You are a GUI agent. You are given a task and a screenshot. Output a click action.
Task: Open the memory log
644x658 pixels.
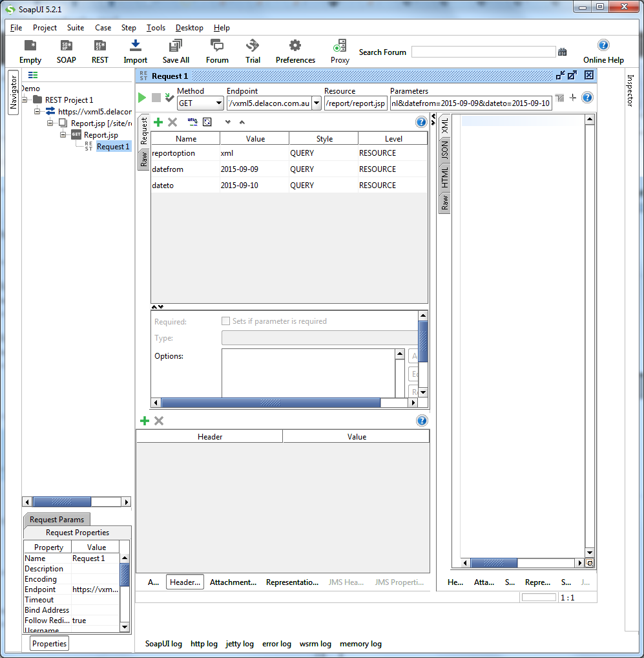point(360,644)
